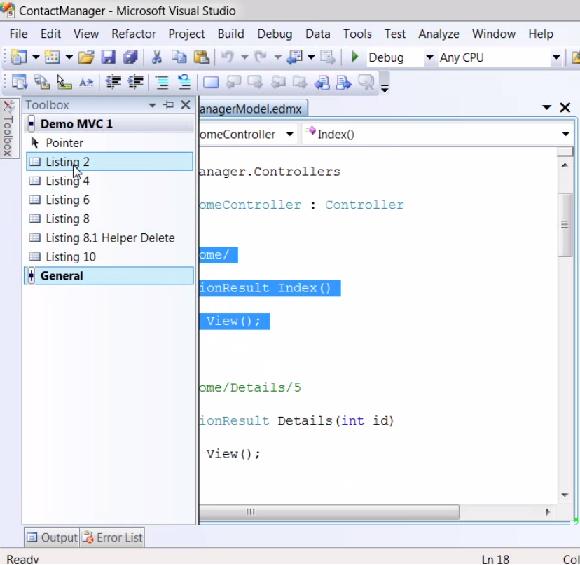Click the Open File folder icon
This screenshot has width=580, height=565.
[86, 57]
